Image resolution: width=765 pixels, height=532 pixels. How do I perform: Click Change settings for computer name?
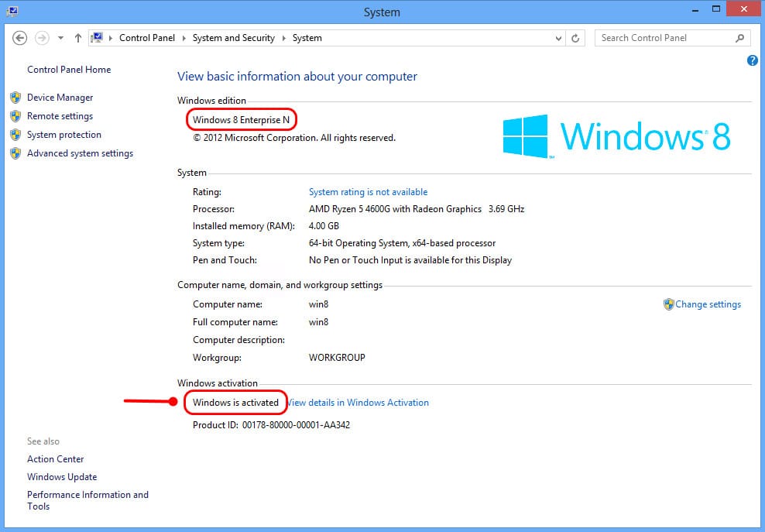(x=708, y=304)
